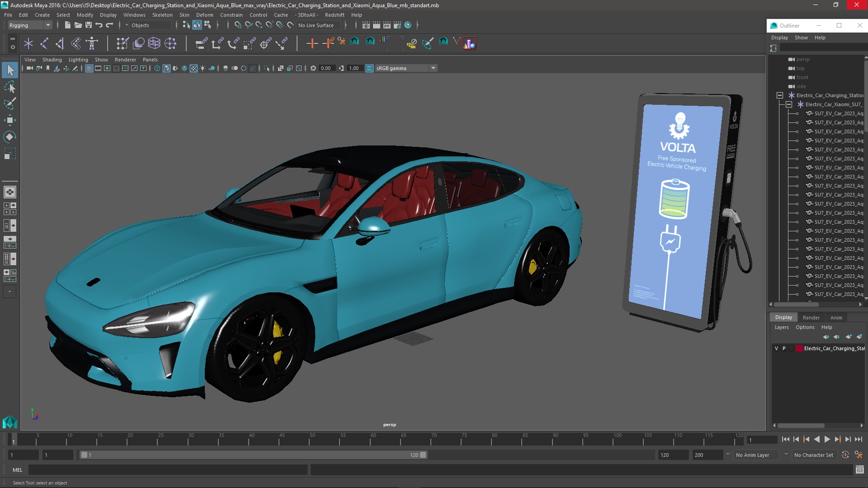Click the viewport gamma value field 1.00
The image size is (868, 488).
354,68
